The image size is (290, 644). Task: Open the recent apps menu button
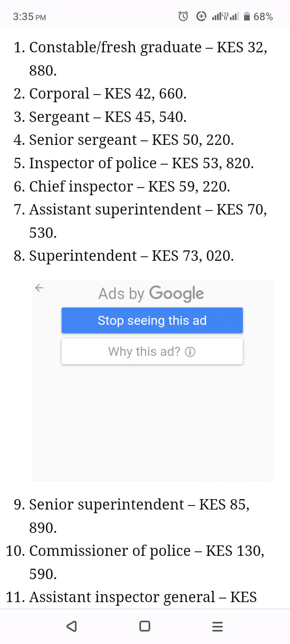(x=217, y=626)
